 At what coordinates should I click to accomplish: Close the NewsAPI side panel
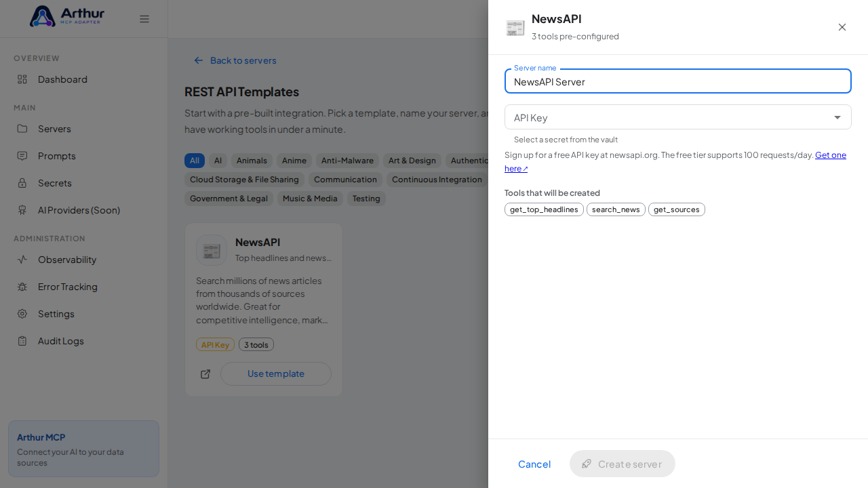[842, 27]
